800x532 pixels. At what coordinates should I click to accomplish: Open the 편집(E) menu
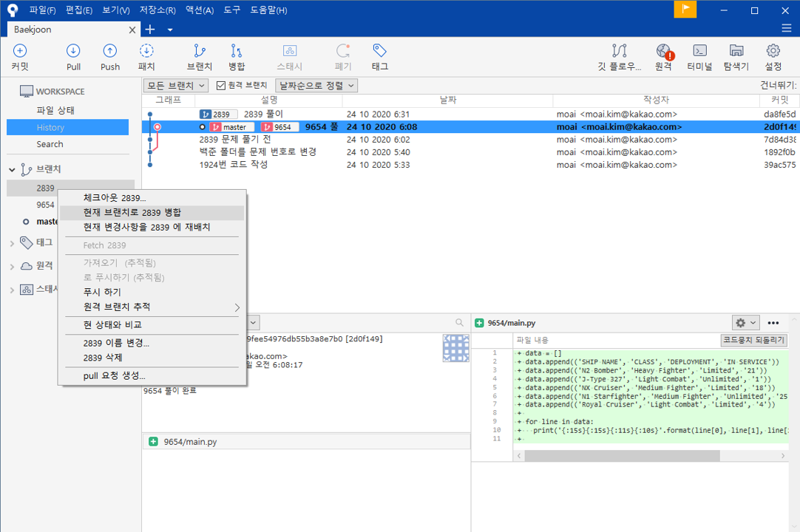(79, 10)
